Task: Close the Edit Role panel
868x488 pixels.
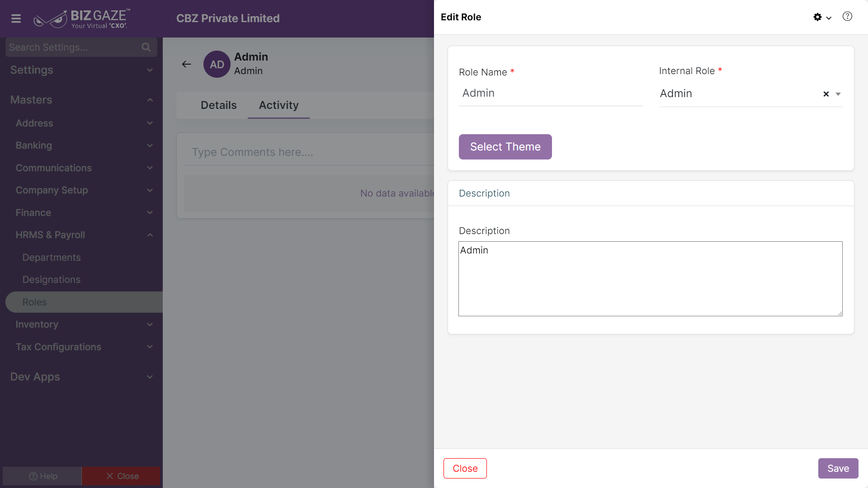Action: pyautogui.click(x=465, y=469)
